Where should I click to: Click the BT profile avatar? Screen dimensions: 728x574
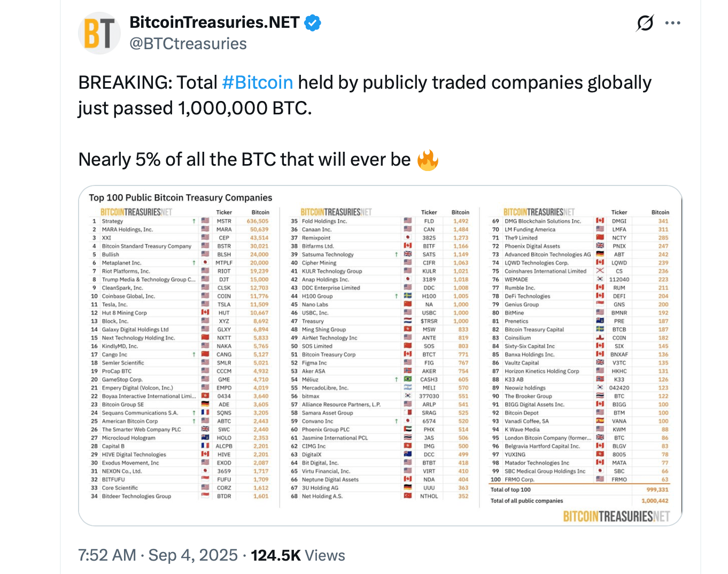click(x=99, y=33)
